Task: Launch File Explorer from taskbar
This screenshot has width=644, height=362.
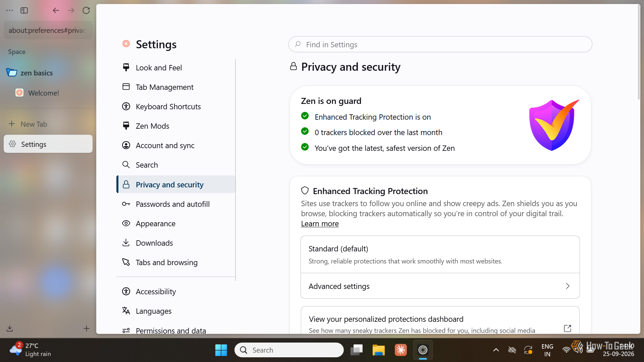Action: [378, 350]
